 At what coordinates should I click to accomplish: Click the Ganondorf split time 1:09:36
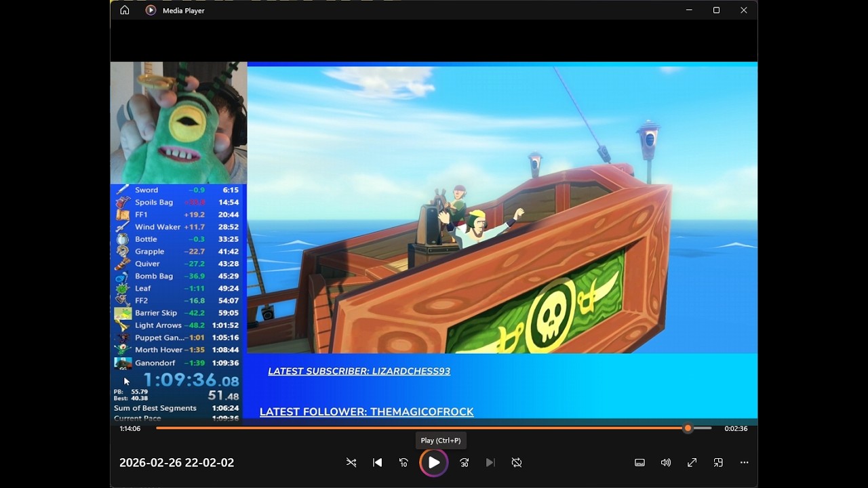pyautogui.click(x=225, y=363)
